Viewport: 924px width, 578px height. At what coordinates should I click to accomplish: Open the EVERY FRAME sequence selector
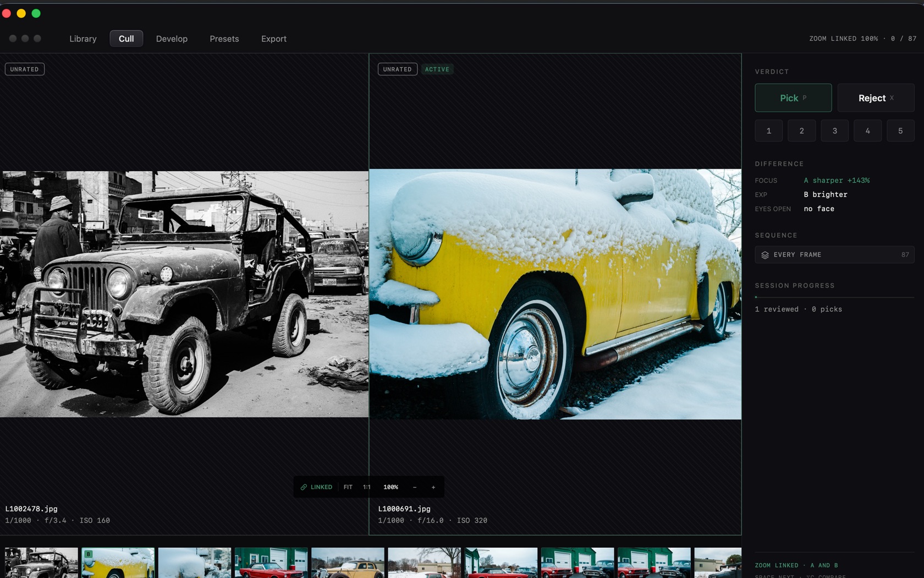pos(834,255)
